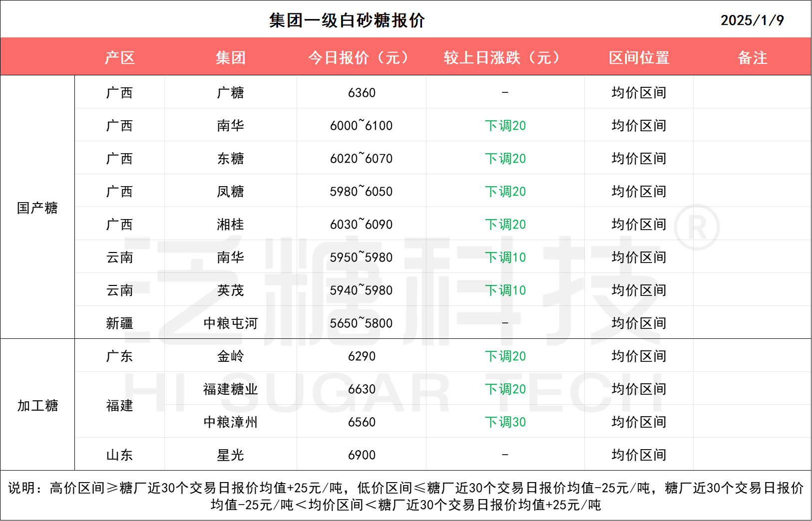Click the 凤糖 group cell
The image size is (812, 521).
(231, 191)
